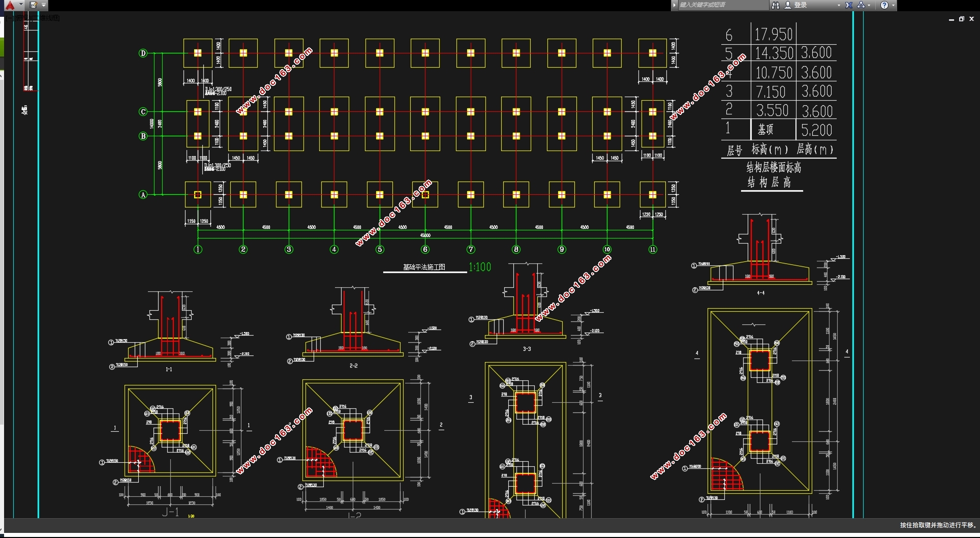Screen dimensions: 980x538
Task: Select the 1:100 scale text
Action: 480,267
